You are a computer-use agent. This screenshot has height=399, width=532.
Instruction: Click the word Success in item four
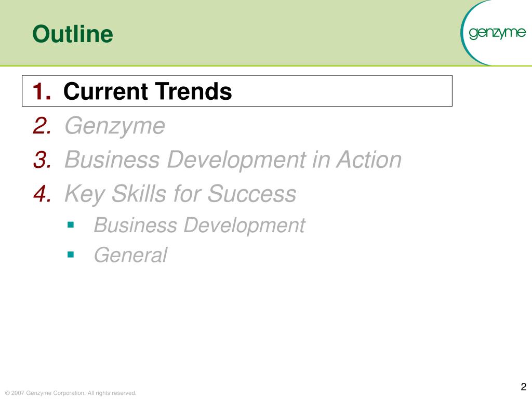[x=252, y=194]
